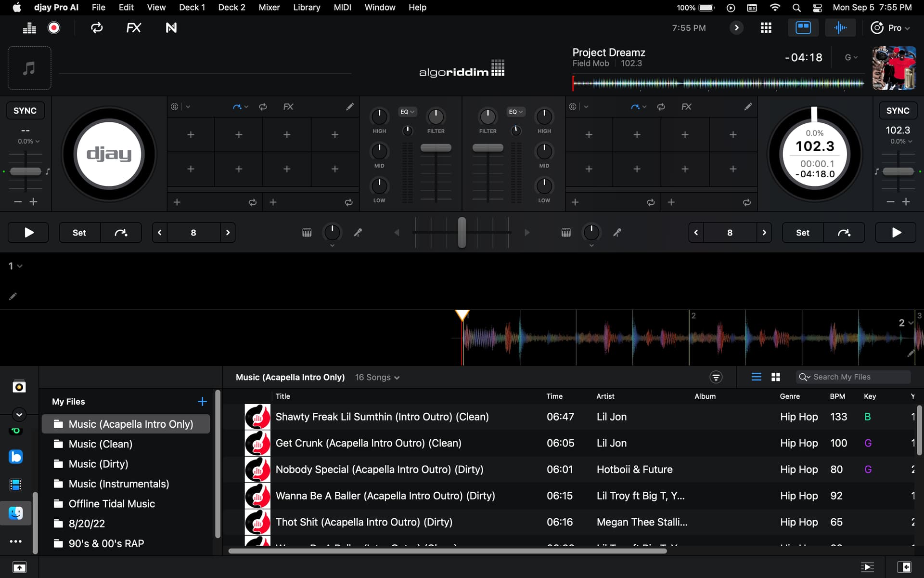The image size is (924, 578).
Task: Switch library to grid view
Action: tap(775, 377)
